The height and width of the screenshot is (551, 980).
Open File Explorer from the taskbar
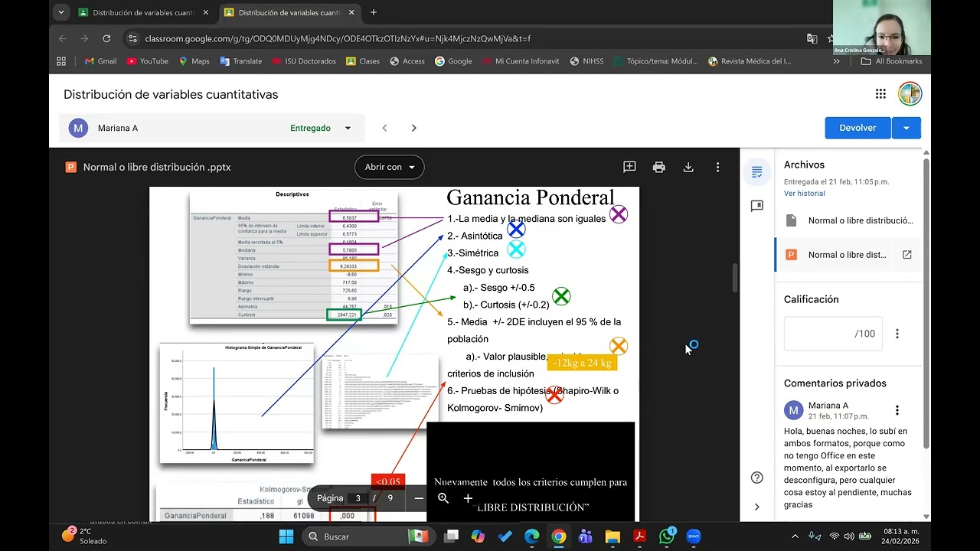[x=612, y=536]
